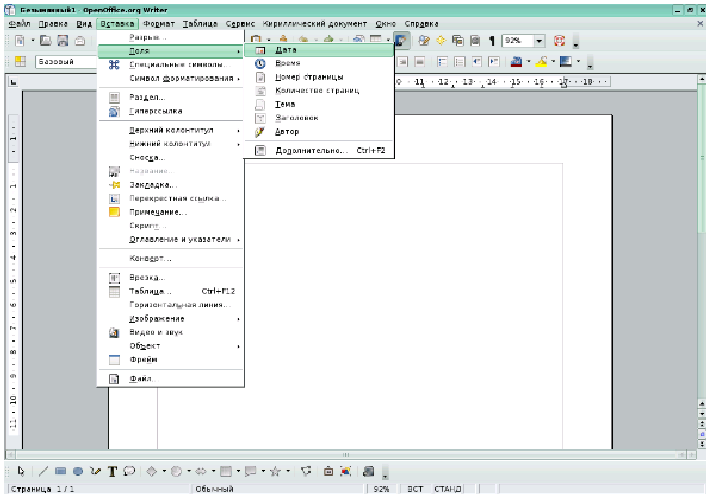Open the Правка menu
Screen dimensions: 706x494
(53, 24)
